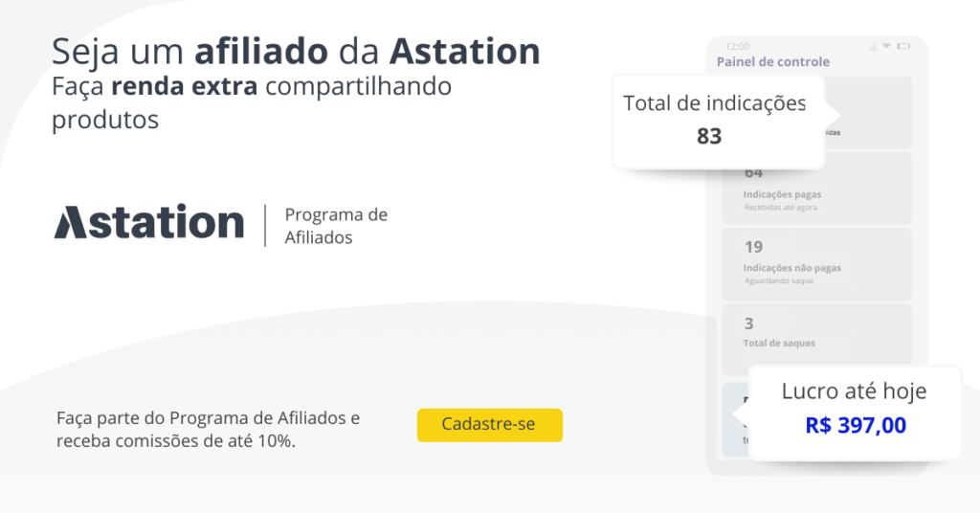The image size is (980, 513).
Task: Tap the Wi-Fi icon in phone status bar
Action: click(886, 46)
